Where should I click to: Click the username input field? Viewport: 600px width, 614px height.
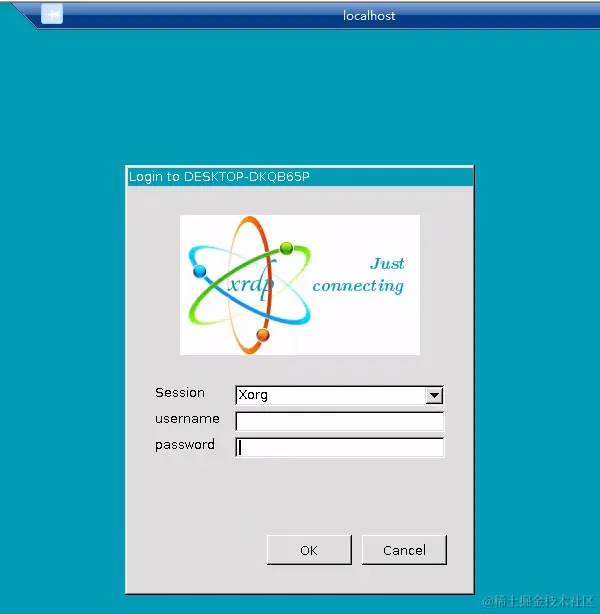coord(340,421)
